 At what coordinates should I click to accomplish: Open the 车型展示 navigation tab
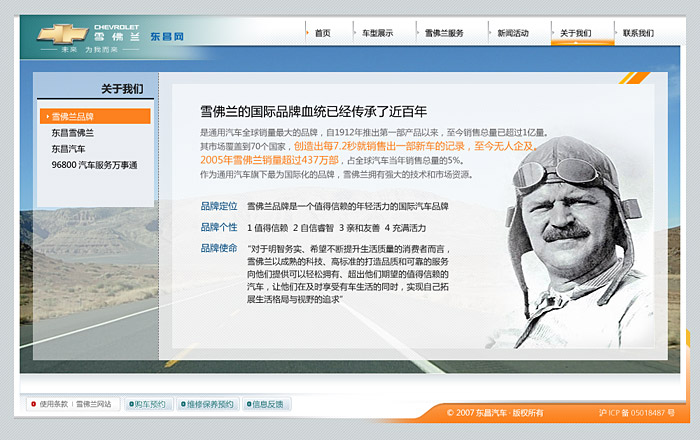coord(377,33)
